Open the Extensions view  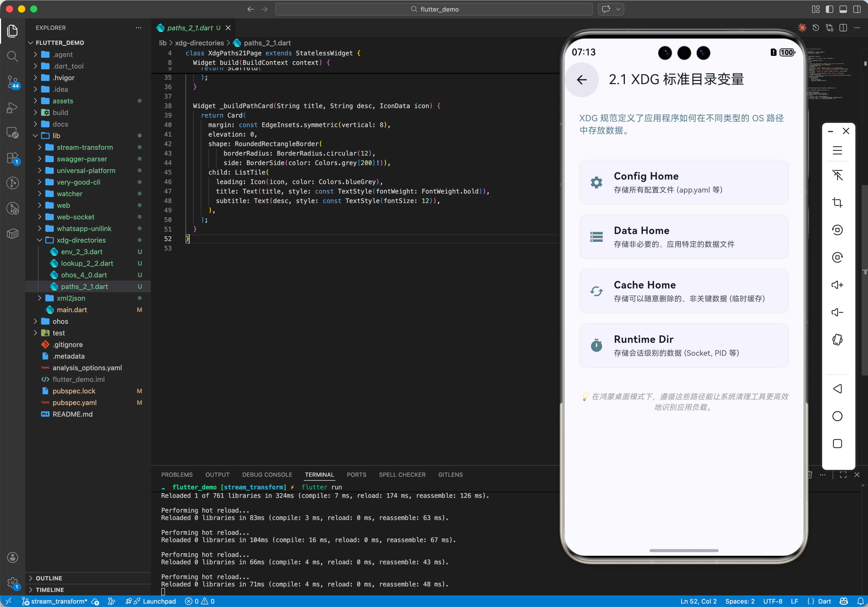pos(12,158)
